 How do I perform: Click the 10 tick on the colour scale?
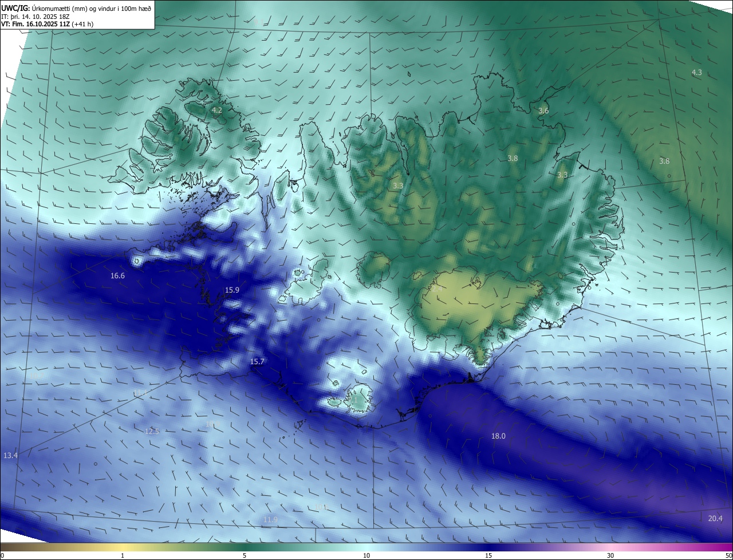click(x=366, y=555)
